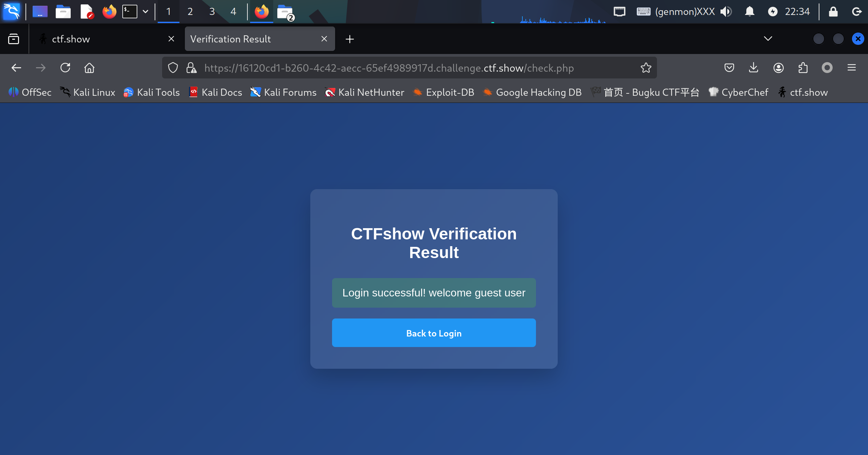
Task: Open a new browser tab
Action: [349, 39]
